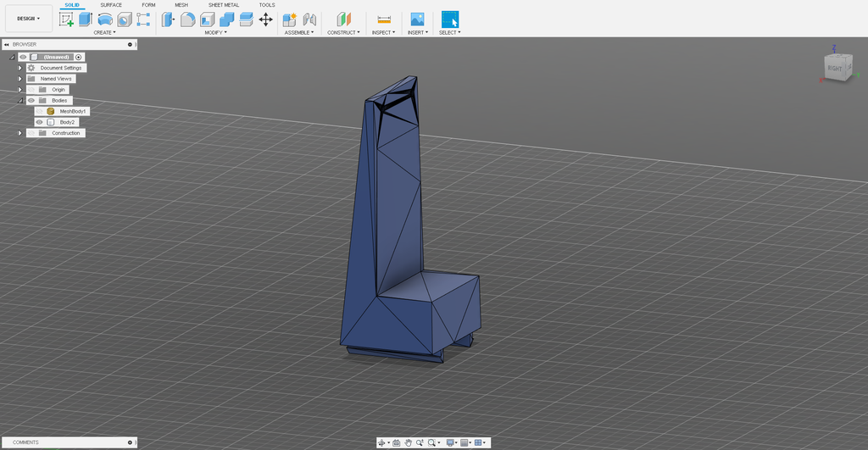Select the Revolve tool
The height and width of the screenshot is (450, 868).
104,19
